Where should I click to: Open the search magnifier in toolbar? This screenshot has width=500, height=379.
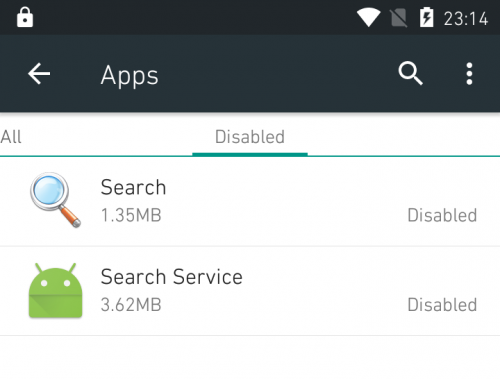[x=410, y=73]
